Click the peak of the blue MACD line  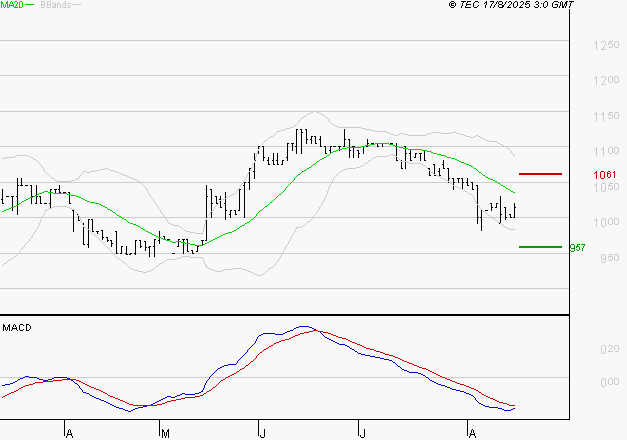[304, 327]
